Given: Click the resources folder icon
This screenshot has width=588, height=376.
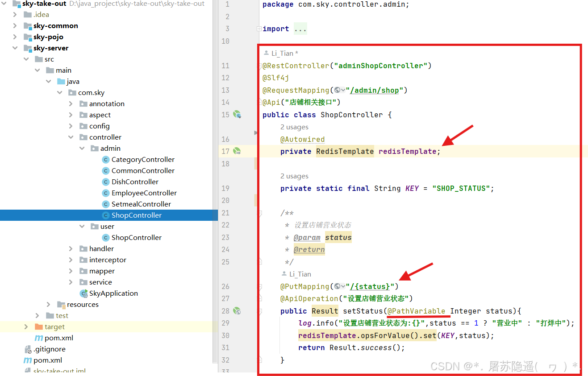Looking at the screenshot, I should pos(61,305).
